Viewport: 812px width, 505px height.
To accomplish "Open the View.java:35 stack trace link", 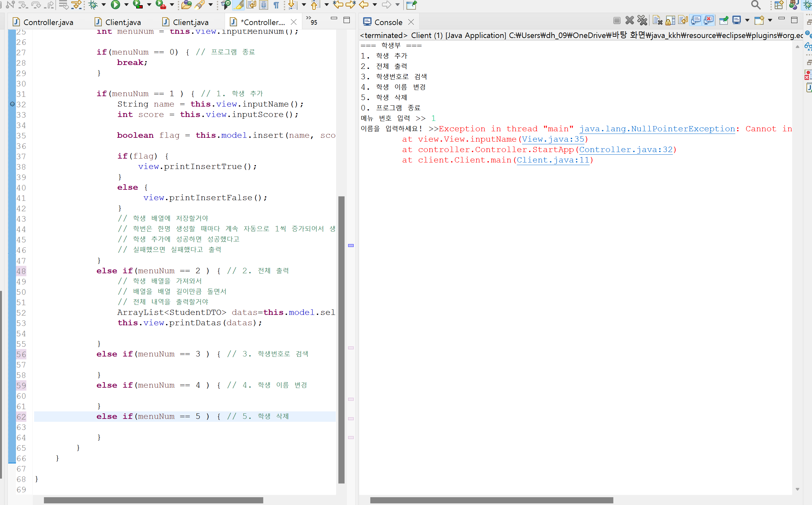I will coord(553,139).
